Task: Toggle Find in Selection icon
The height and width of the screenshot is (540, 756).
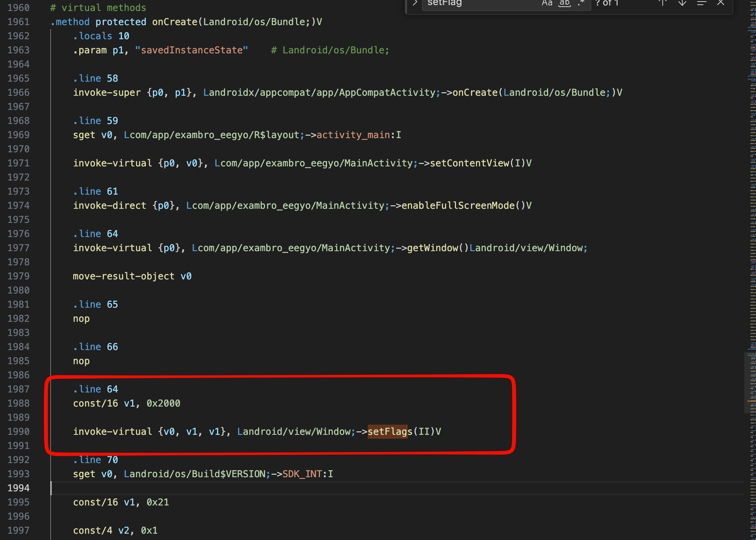Action: click(x=701, y=3)
